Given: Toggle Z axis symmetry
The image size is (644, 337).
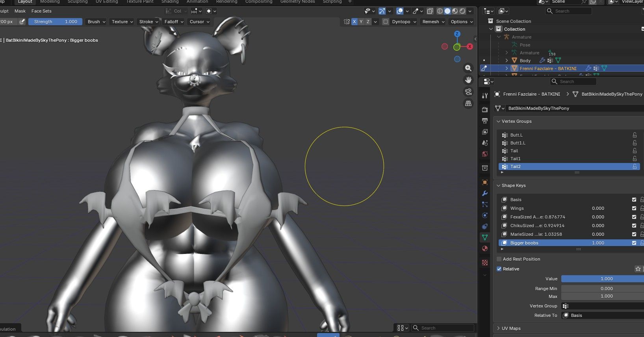Looking at the screenshot, I should [x=368, y=22].
